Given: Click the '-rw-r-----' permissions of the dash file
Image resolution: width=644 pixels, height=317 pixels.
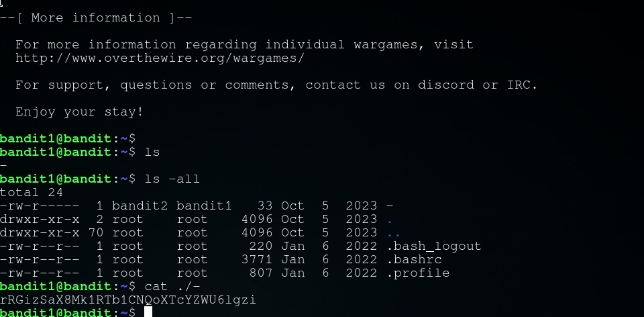Looking at the screenshot, I should pos(40,206).
